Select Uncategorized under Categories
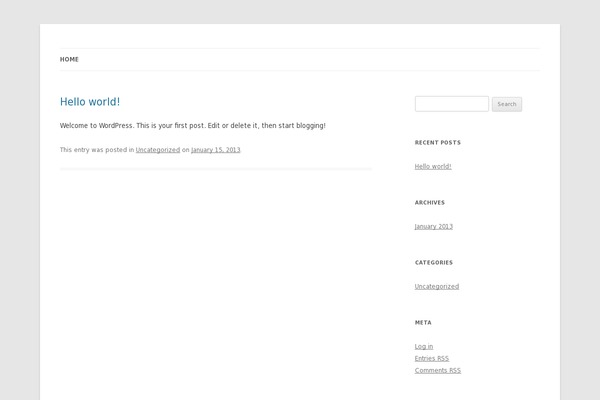Viewport: 600px width, 400px height. tap(437, 286)
